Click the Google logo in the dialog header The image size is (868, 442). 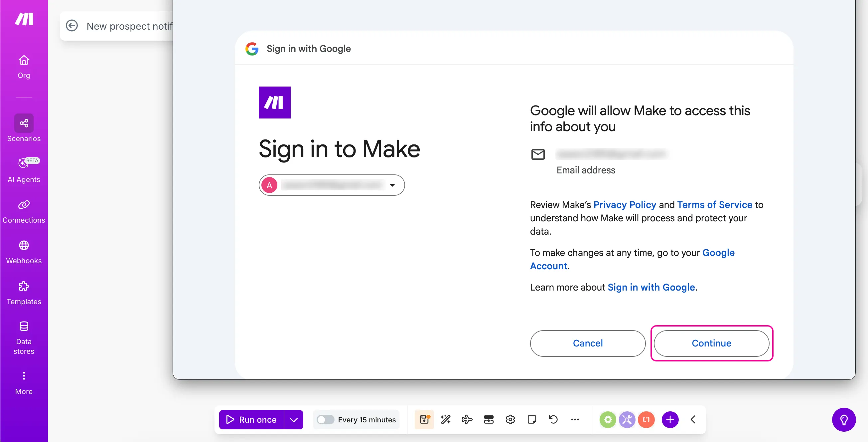tap(252, 49)
